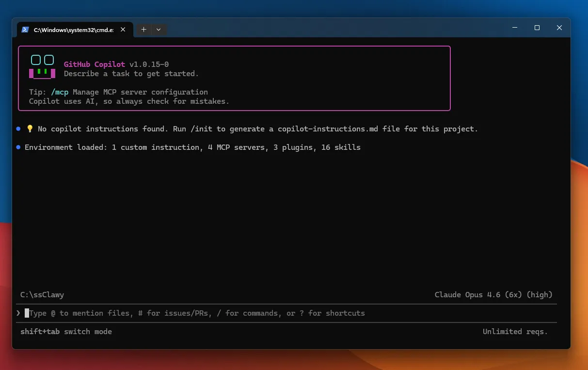This screenshot has width=588, height=370.
Task: Click inside the Copilot prompt input field
Action: click(194, 313)
